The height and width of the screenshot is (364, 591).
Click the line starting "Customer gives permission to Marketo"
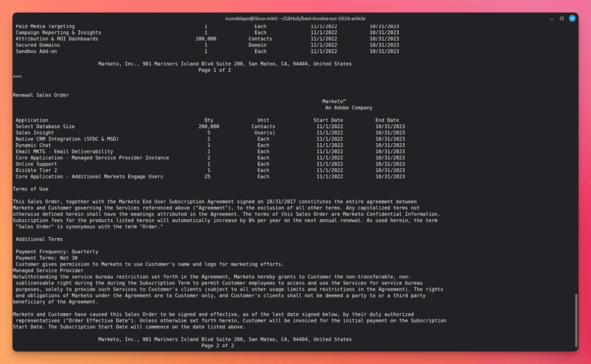point(149,264)
